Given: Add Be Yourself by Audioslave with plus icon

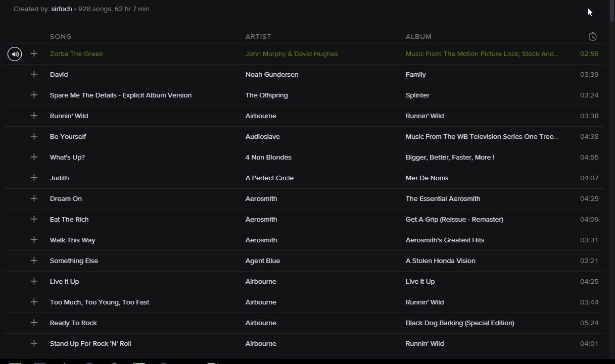Looking at the screenshot, I should (34, 136).
